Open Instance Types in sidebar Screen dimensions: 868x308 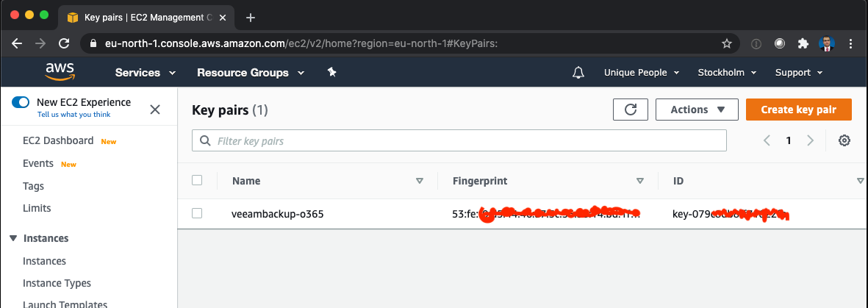pyautogui.click(x=57, y=283)
